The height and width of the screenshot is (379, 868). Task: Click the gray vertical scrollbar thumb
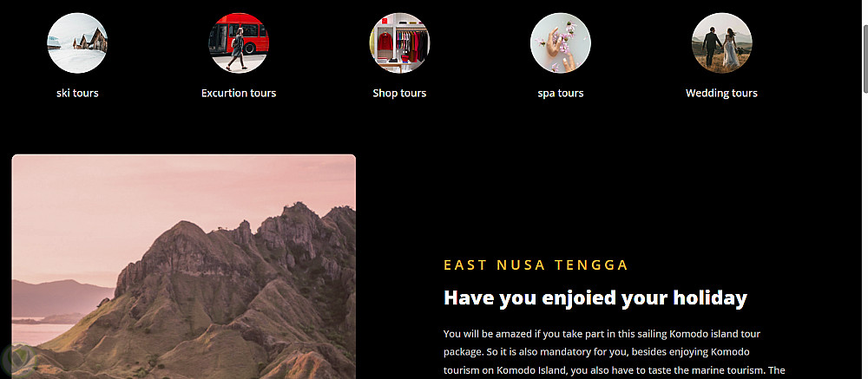(x=865, y=59)
